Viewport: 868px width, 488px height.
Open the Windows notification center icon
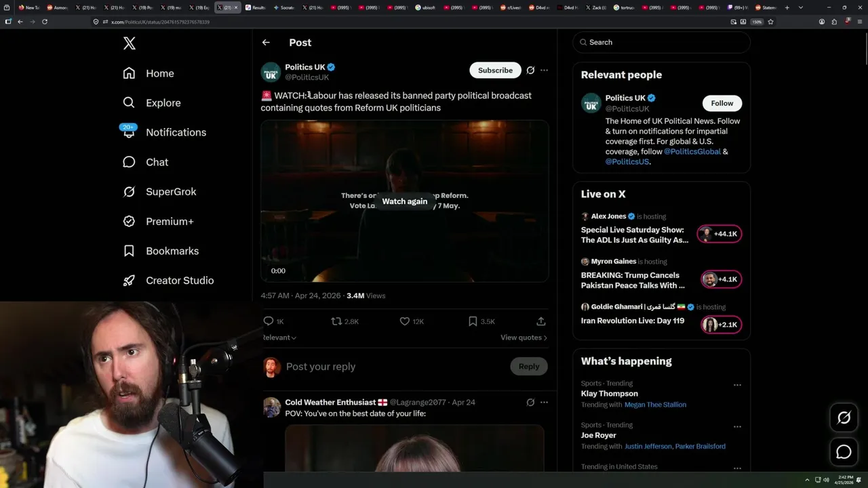click(x=859, y=480)
